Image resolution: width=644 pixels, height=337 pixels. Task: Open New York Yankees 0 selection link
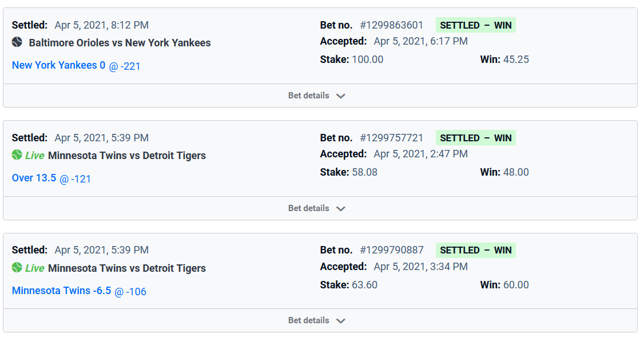59,65
